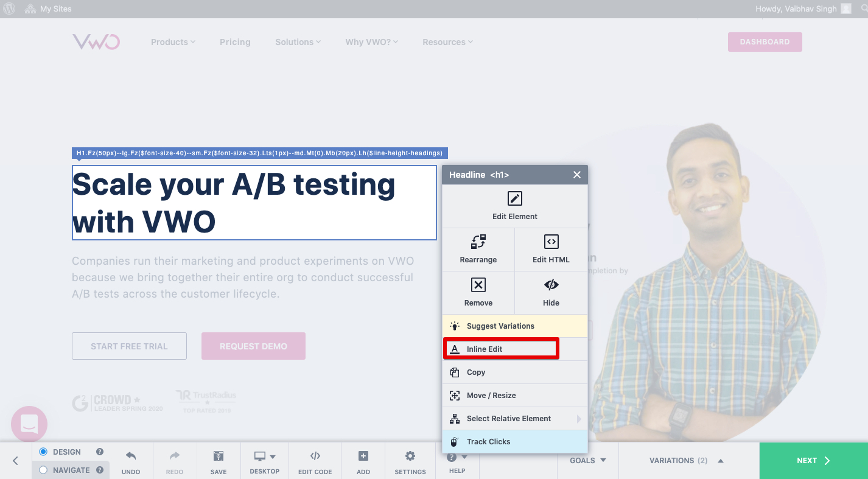Click the G2 Crowd Leader badge
The height and width of the screenshot is (479, 868).
[117, 403]
